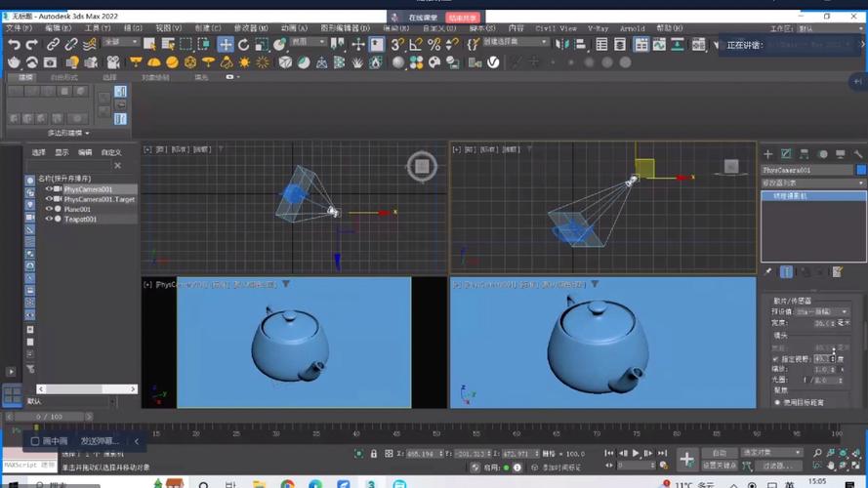Select the Move transform tool

pos(226,44)
